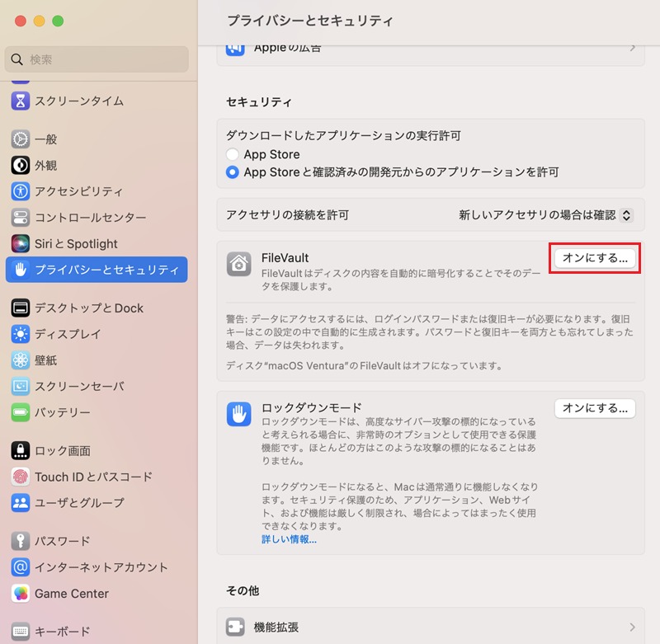Expand the Apple の広告 row chevron

632,48
